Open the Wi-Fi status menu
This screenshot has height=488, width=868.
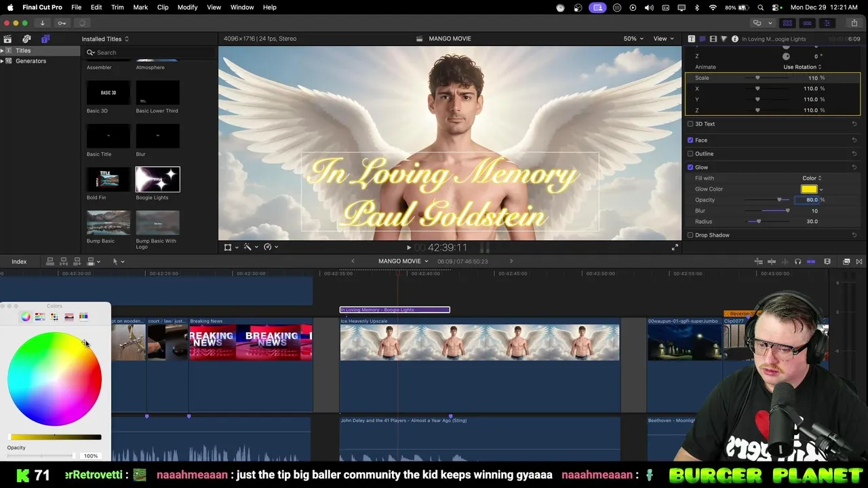[x=713, y=7]
